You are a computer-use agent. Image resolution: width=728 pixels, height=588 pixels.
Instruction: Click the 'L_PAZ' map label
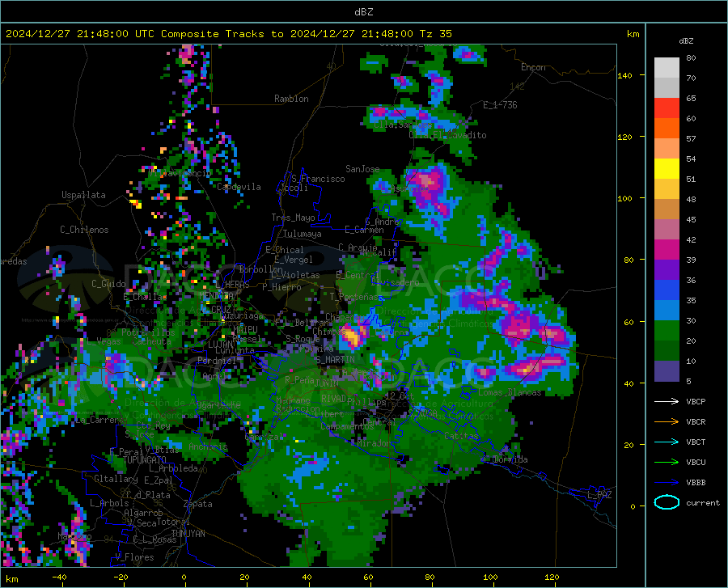(x=599, y=495)
